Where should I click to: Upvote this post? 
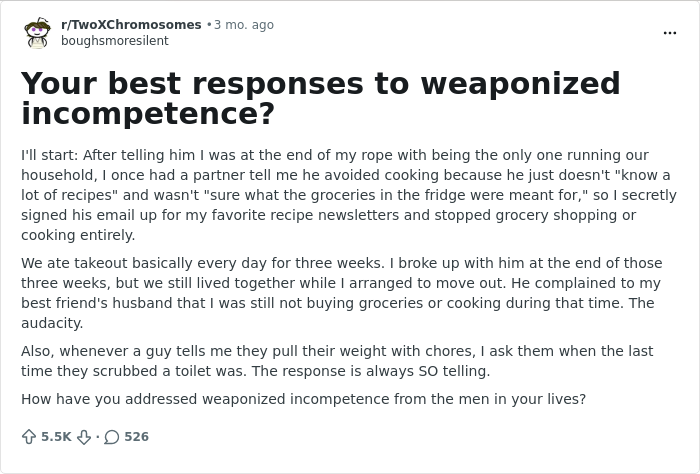(29, 437)
